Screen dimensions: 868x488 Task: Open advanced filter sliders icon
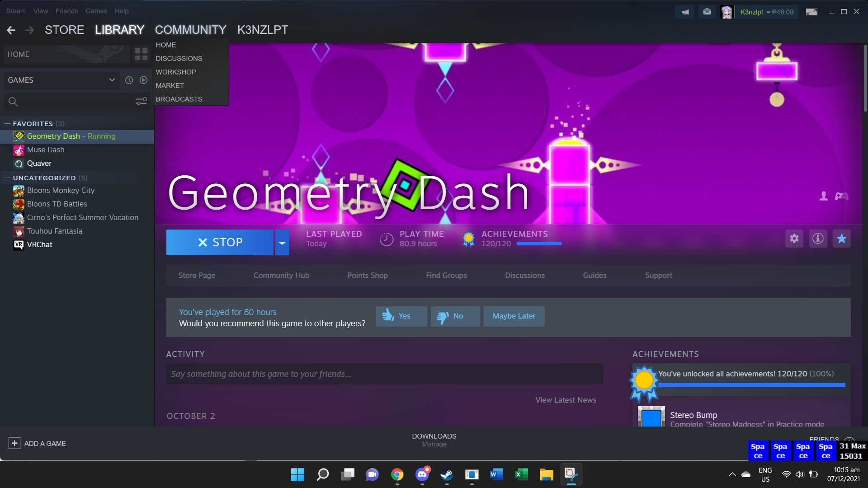click(x=141, y=101)
